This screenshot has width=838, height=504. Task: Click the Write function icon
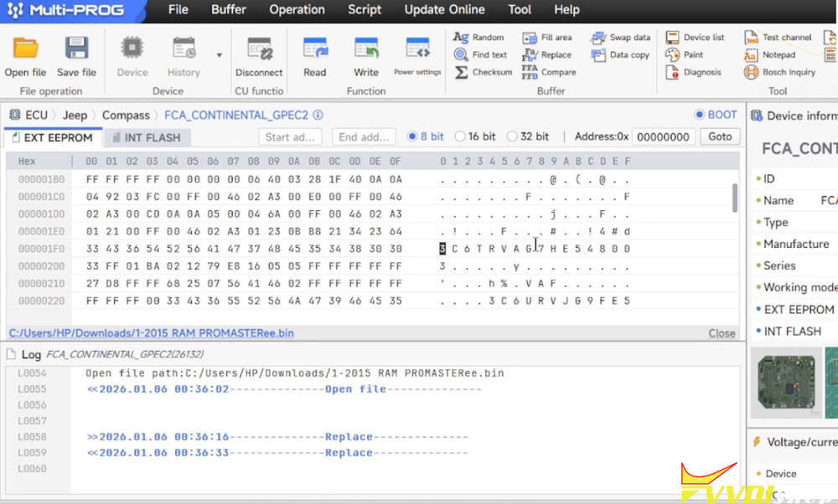[x=366, y=49]
